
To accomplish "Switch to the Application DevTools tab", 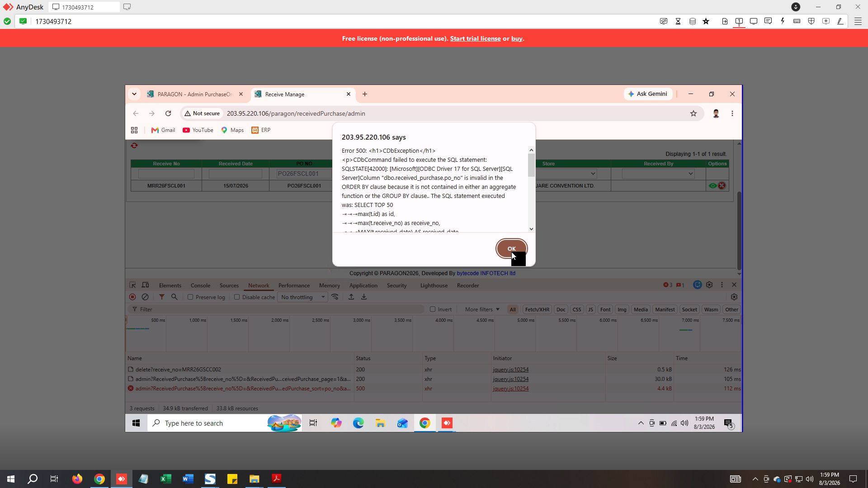I will 363,286.
